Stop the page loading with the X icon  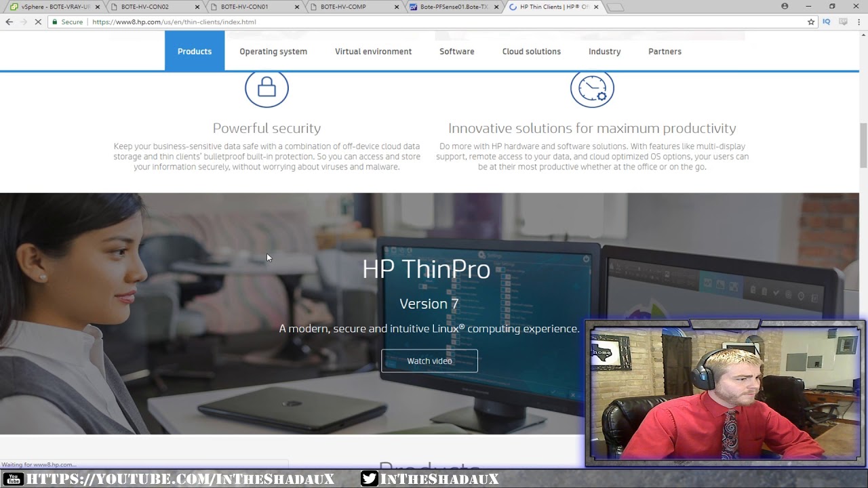point(39,22)
